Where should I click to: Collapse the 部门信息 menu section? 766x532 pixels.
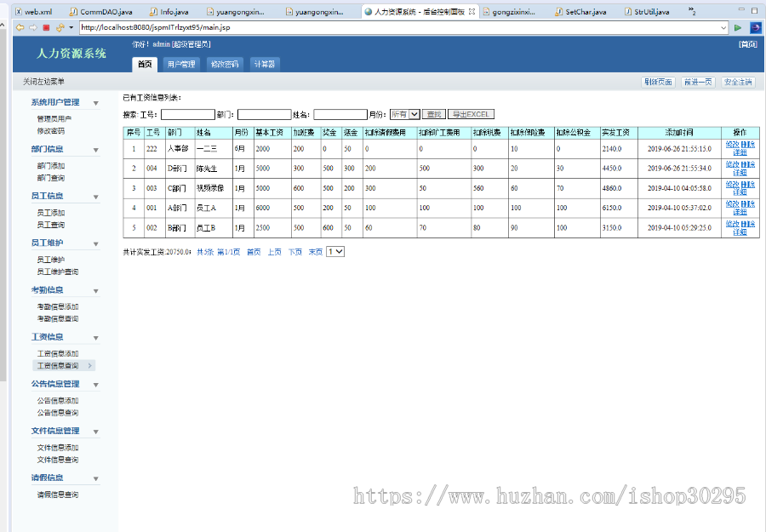(95, 150)
